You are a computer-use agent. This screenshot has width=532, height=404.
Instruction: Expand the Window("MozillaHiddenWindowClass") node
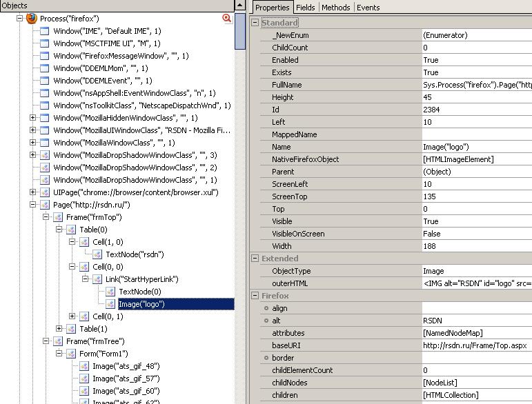(32, 118)
